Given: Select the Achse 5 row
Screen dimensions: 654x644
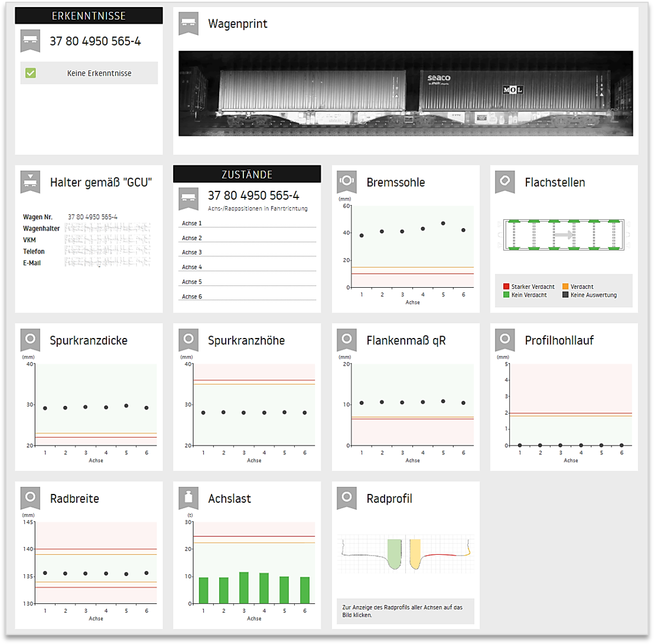Looking at the screenshot, I should coord(248,282).
